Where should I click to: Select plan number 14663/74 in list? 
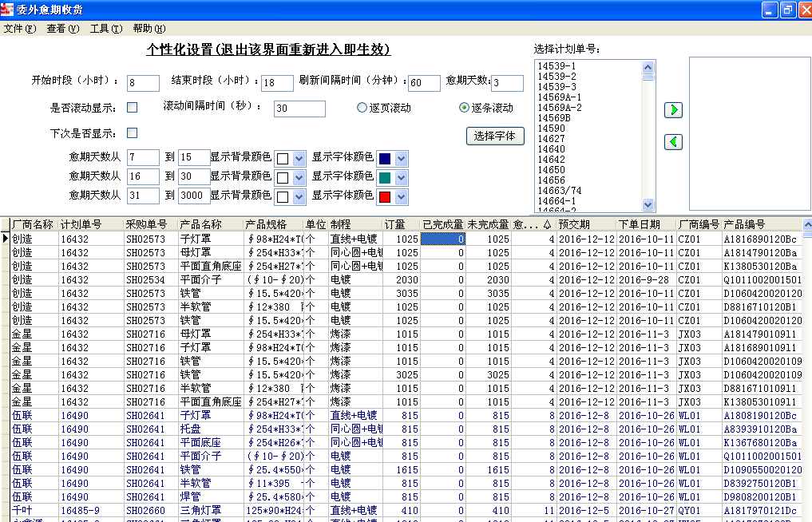click(x=559, y=191)
